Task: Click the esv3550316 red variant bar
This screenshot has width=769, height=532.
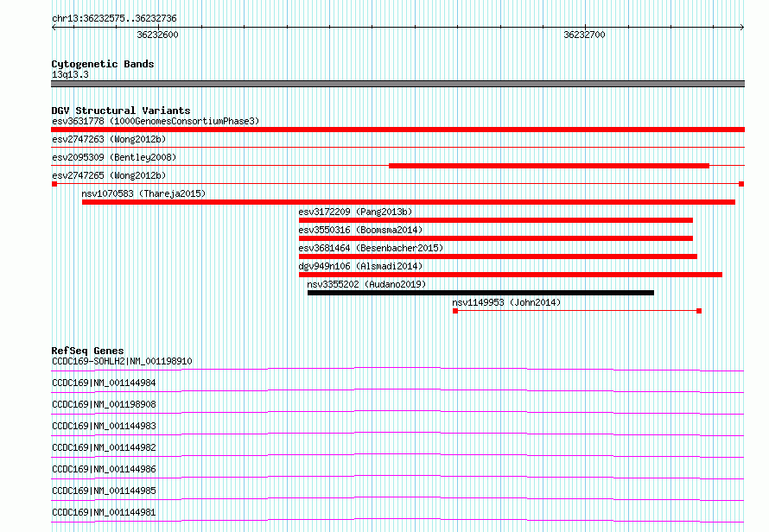Action: tap(496, 238)
